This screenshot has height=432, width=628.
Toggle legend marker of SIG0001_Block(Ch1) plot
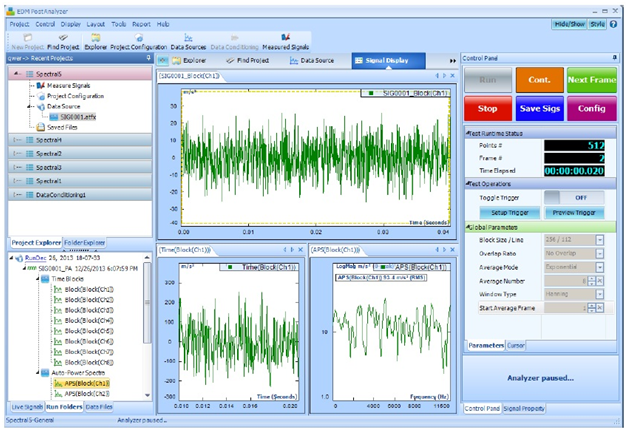click(371, 93)
